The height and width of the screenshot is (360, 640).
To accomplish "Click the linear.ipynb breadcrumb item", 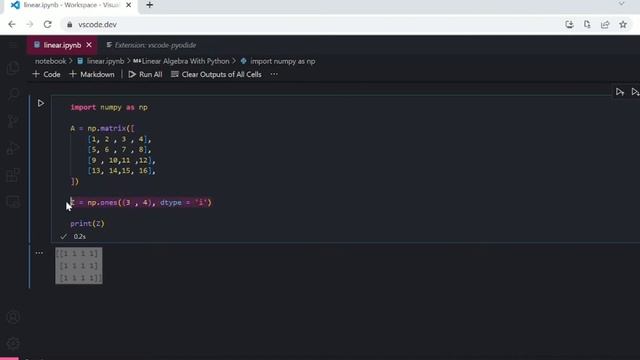I will [x=101, y=61].
